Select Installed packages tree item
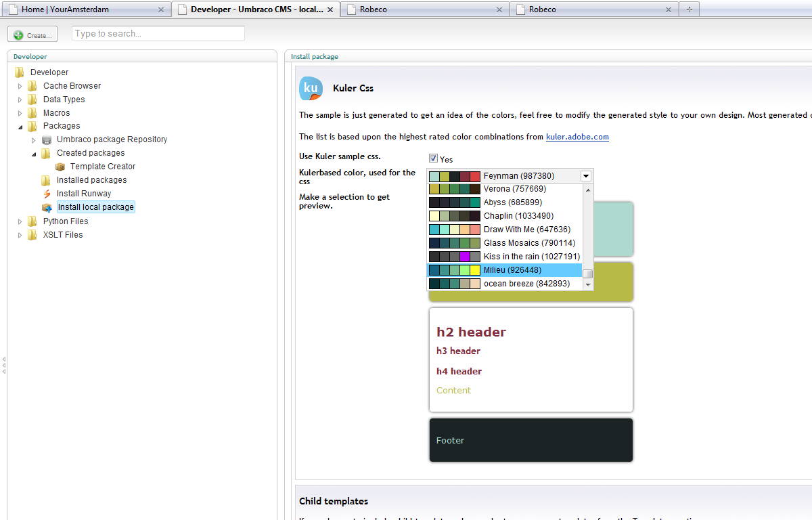 [x=91, y=180]
